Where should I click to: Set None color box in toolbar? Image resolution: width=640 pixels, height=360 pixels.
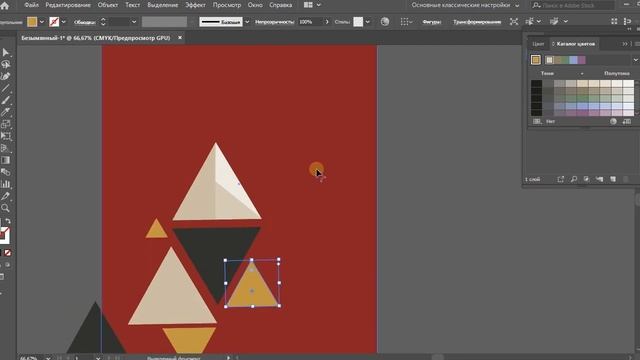click(x=8, y=253)
